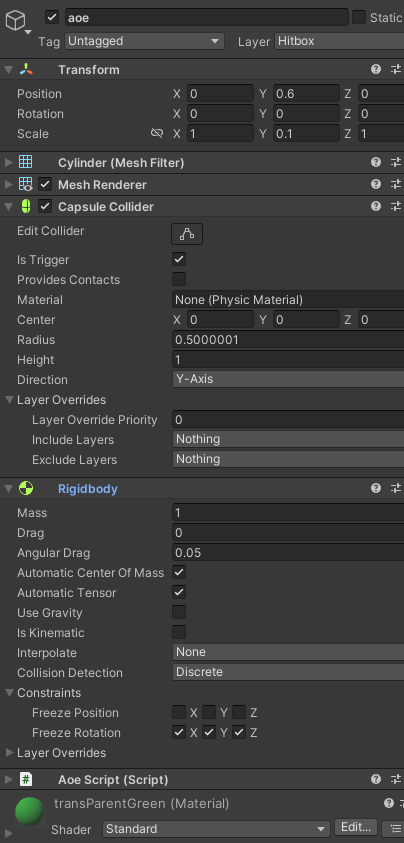Uncheck Freeze Rotation Z

[239, 732]
